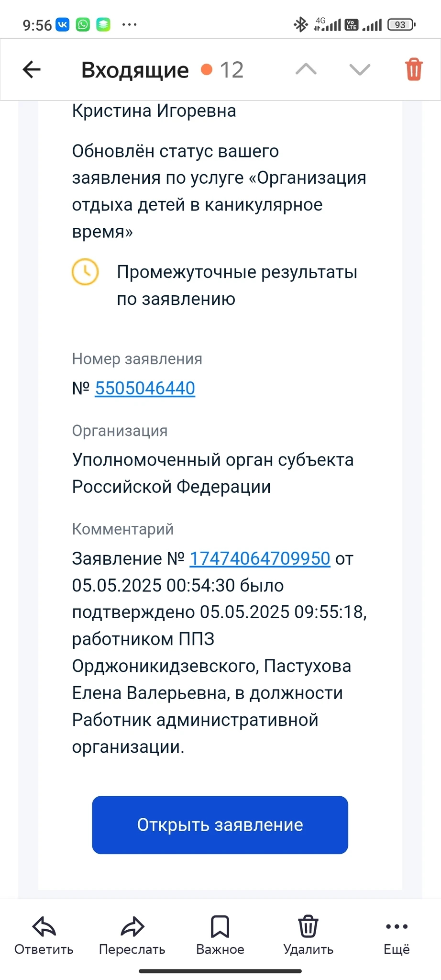Tap the orange unread indicator dot
The image size is (441, 980).
(x=207, y=70)
